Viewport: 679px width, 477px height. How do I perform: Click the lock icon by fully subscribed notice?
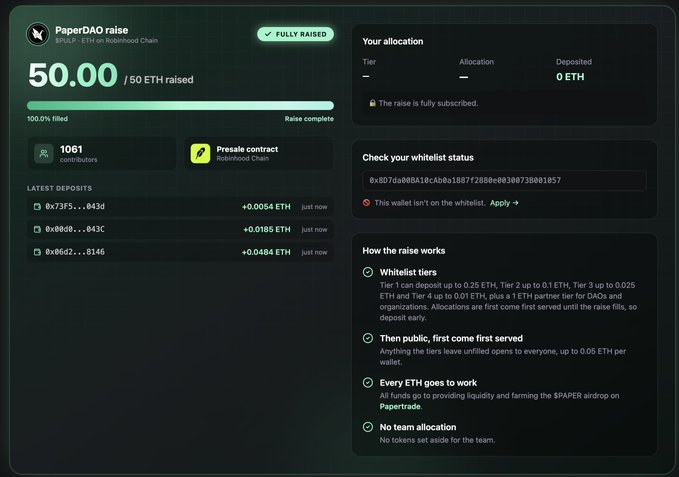372,103
